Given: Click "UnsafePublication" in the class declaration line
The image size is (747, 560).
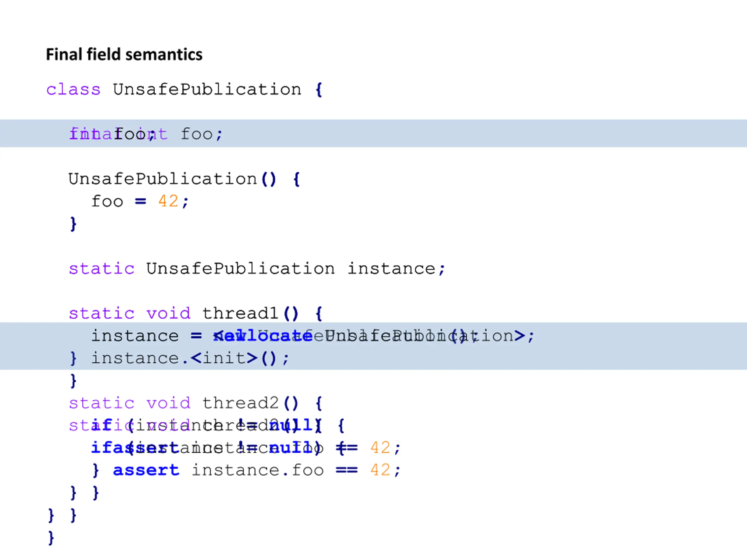Looking at the screenshot, I should (207, 90).
